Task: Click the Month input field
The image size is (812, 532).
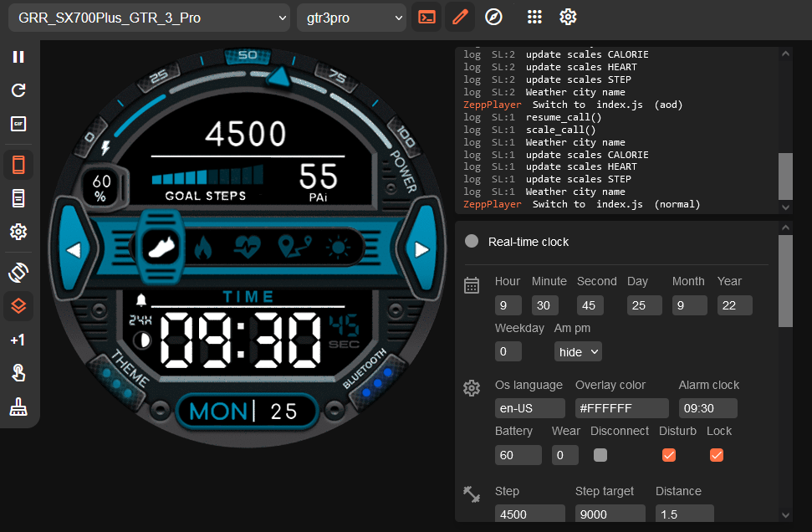Action: coord(689,305)
